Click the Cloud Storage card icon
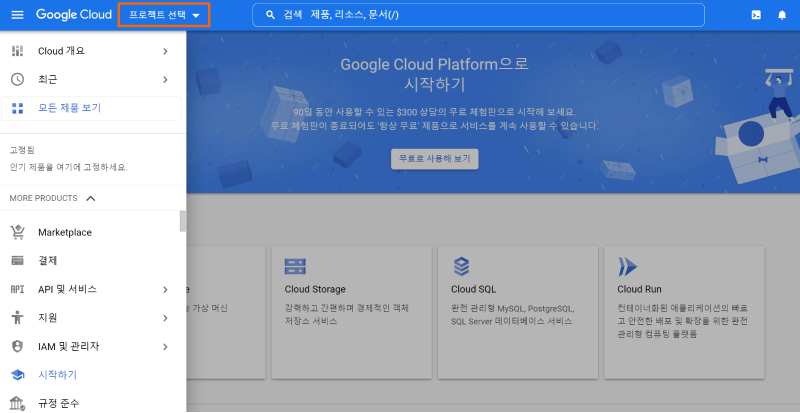Viewport: 800px width, 413px height. pyautogui.click(x=295, y=266)
